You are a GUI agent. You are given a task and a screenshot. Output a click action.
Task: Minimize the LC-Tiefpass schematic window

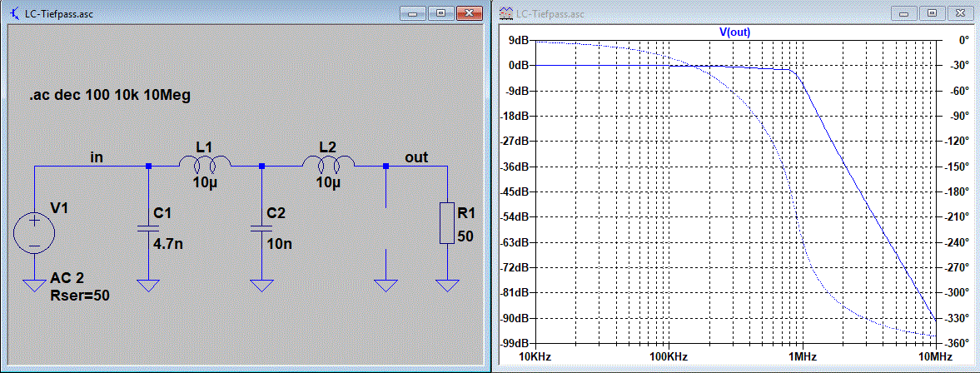(x=414, y=12)
